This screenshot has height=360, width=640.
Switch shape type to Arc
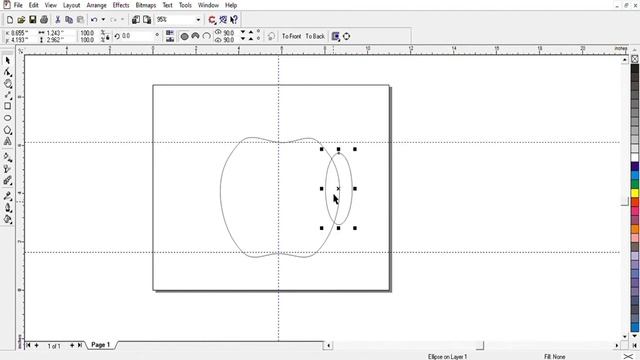(x=207, y=36)
